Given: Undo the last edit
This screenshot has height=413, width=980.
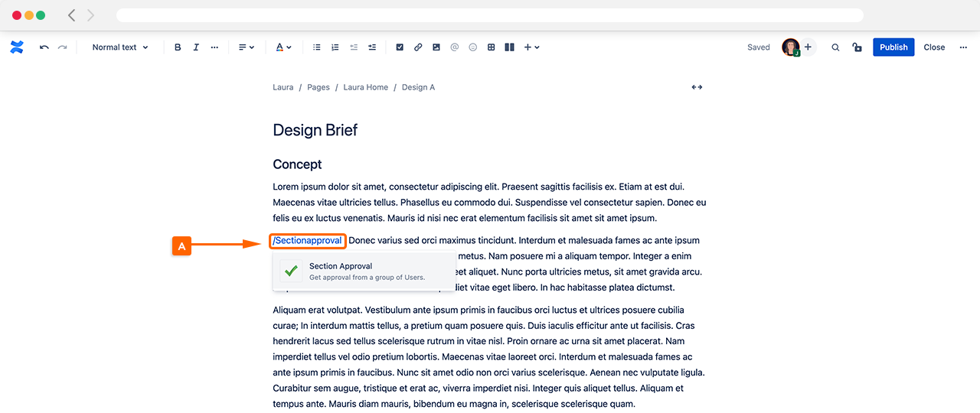Looking at the screenshot, I should pos(44,47).
